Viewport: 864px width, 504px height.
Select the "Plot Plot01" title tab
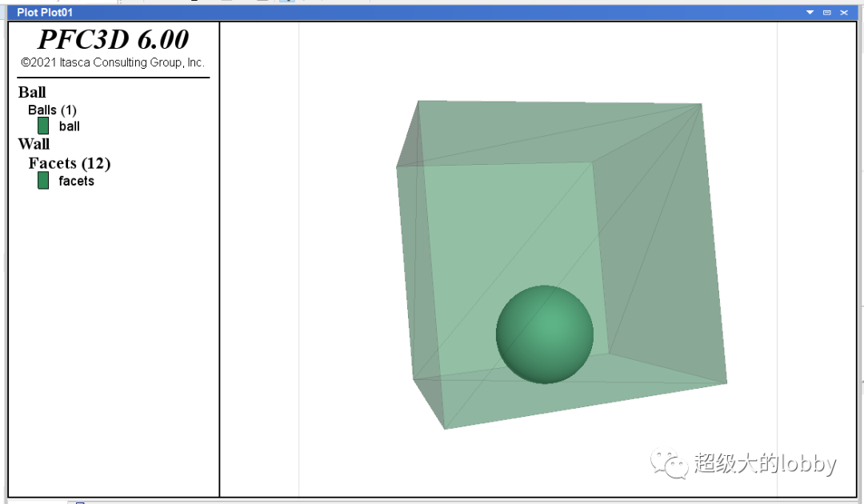point(38,12)
